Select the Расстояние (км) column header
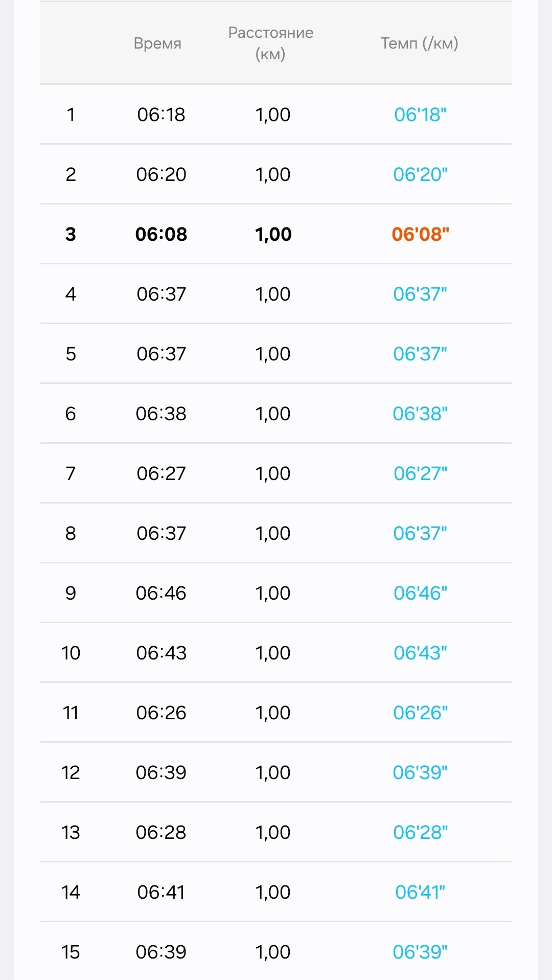 pyautogui.click(x=270, y=43)
